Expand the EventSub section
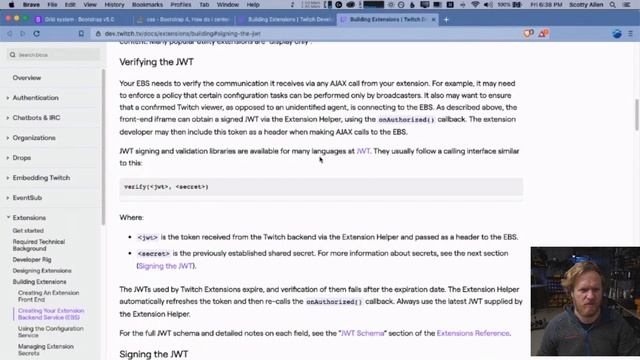This screenshot has height=360, width=640. coord(27,198)
